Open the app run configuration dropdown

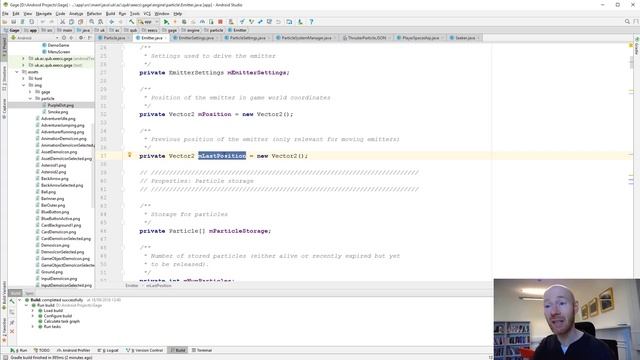click(x=149, y=22)
